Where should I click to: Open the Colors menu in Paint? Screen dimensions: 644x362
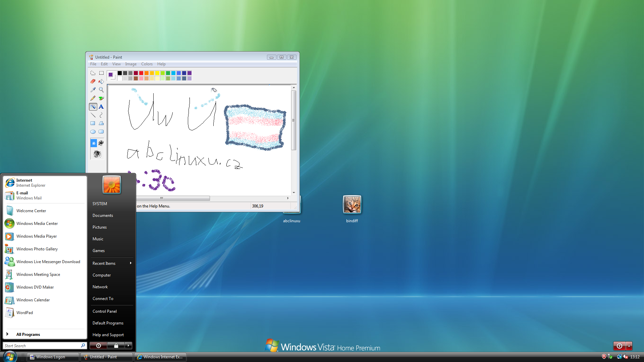[147, 64]
